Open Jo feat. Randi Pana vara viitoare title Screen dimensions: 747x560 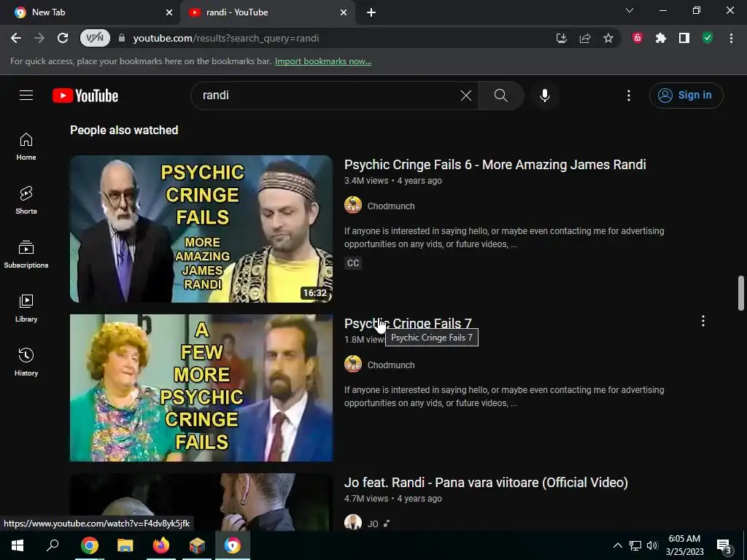pos(486,483)
